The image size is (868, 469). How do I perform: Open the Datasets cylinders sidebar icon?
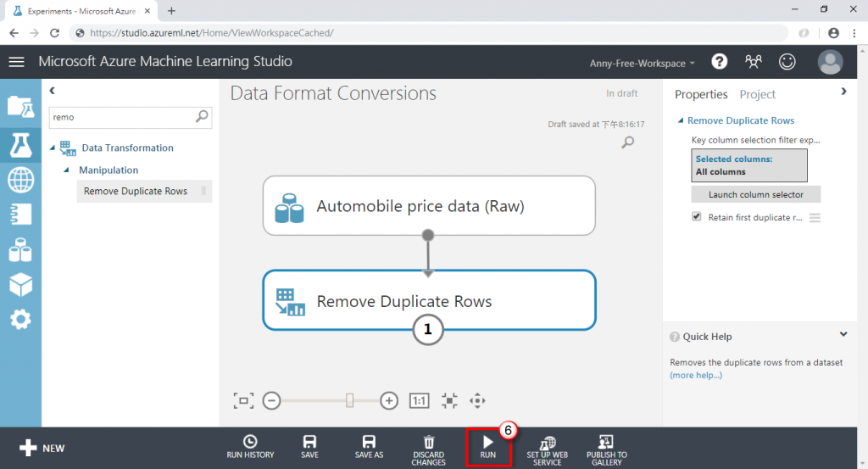coord(20,250)
